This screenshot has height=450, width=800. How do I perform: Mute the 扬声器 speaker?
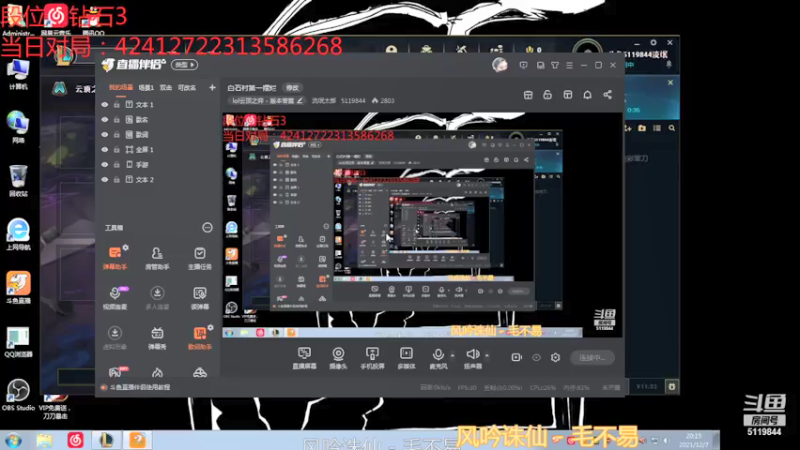pos(472,358)
